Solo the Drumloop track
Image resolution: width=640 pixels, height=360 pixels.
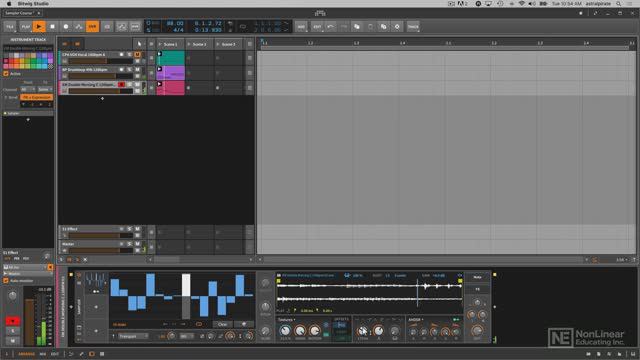pos(129,69)
